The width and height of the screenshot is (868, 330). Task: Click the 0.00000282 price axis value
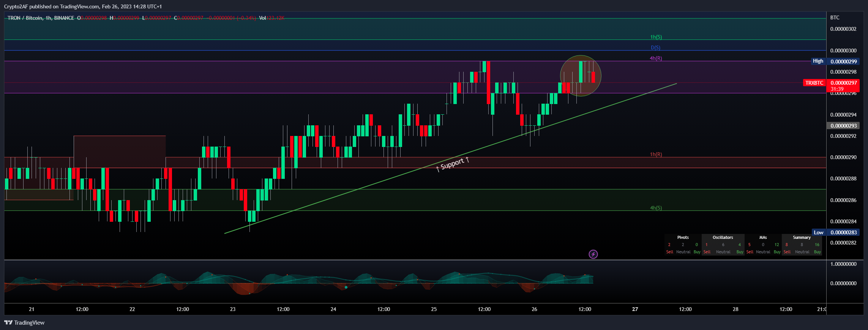pyautogui.click(x=843, y=243)
